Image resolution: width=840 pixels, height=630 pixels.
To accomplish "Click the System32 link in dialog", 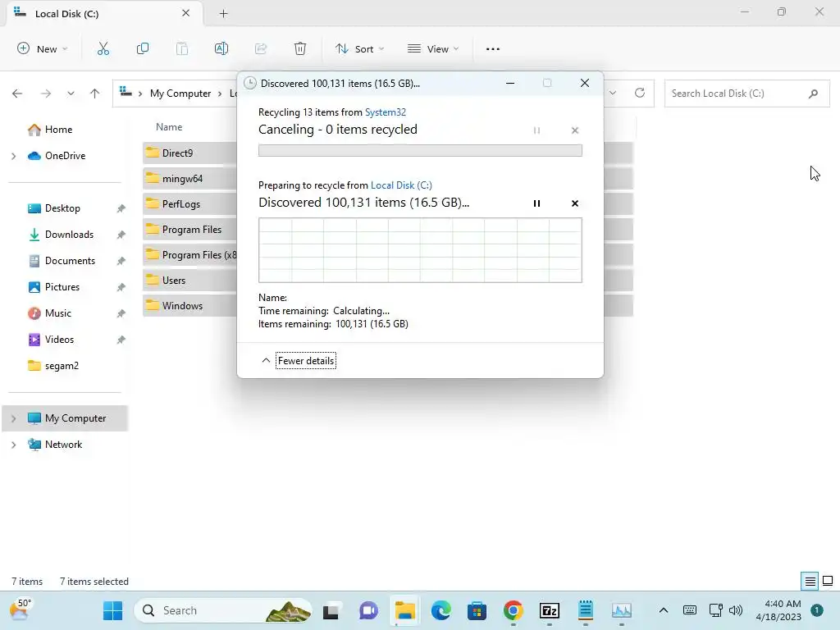I will pyautogui.click(x=386, y=112).
